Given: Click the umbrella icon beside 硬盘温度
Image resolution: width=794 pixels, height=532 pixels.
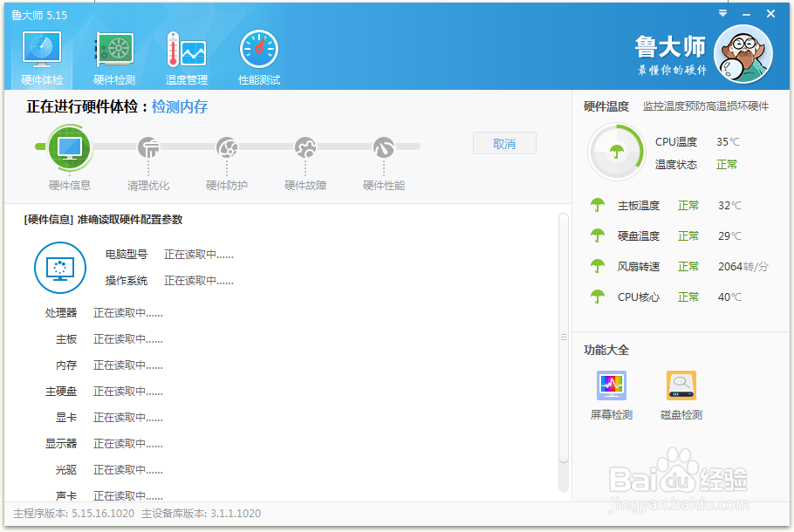Looking at the screenshot, I should click(x=598, y=235).
